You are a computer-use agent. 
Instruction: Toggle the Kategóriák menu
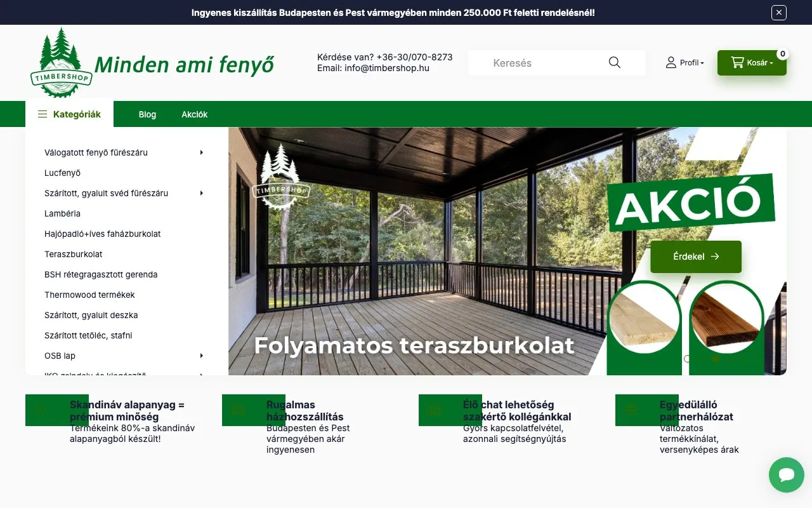point(70,114)
